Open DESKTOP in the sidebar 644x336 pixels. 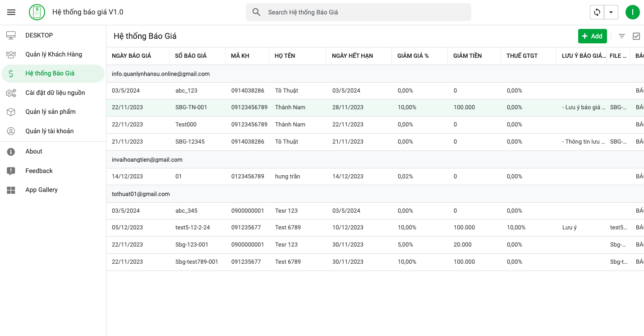point(53,35)
